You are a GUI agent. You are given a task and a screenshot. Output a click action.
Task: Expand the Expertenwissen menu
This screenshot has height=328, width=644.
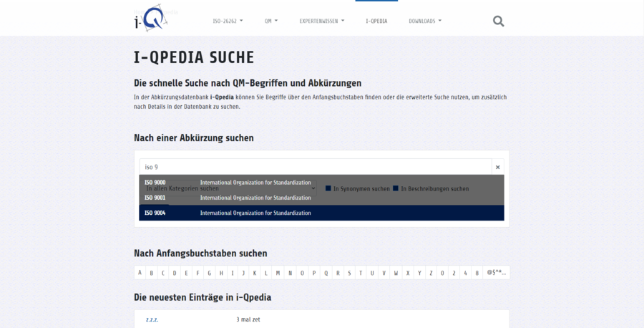coord(321,21)
